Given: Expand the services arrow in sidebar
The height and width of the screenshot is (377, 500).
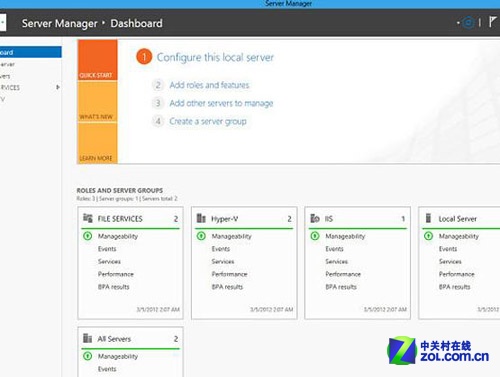Looking at the screenshot, I should 58,87.
